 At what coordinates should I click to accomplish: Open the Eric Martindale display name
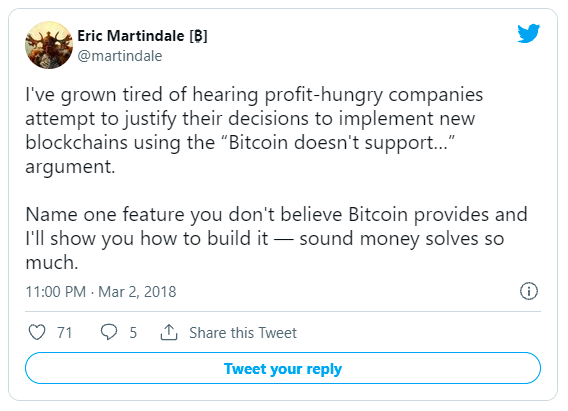(131, 36)
